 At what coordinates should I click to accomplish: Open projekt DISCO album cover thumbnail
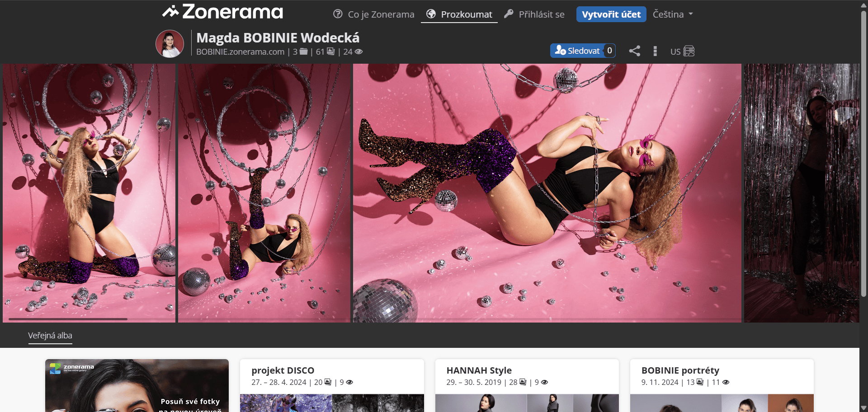pyautogui.click(x=332, y=403)
